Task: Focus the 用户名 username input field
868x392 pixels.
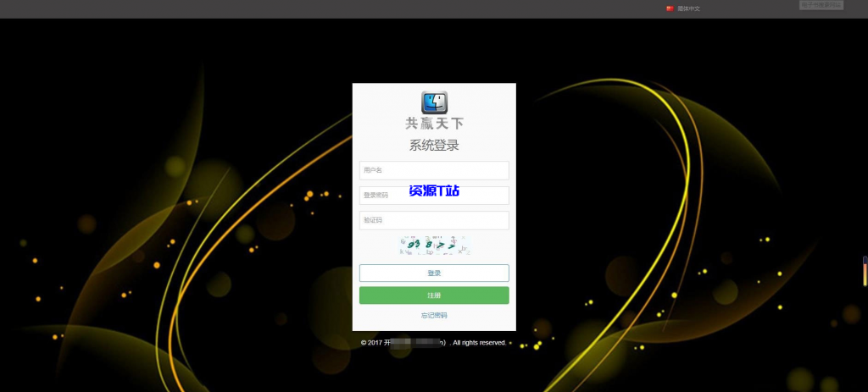Action: [434, 170]
